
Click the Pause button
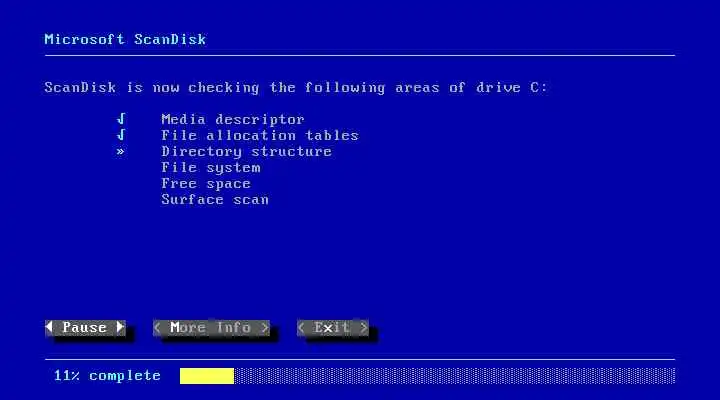pos(85,327)
